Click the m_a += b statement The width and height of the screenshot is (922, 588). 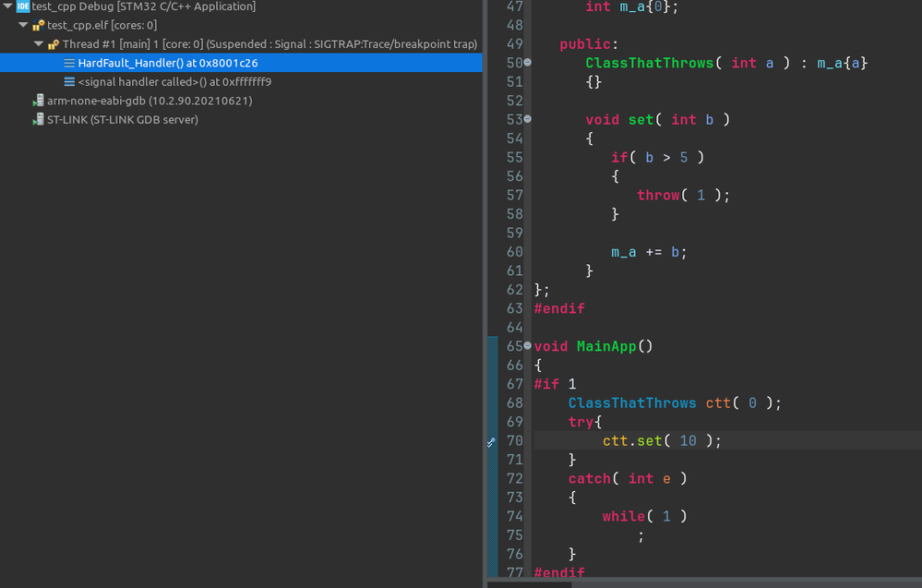(649, 252)
